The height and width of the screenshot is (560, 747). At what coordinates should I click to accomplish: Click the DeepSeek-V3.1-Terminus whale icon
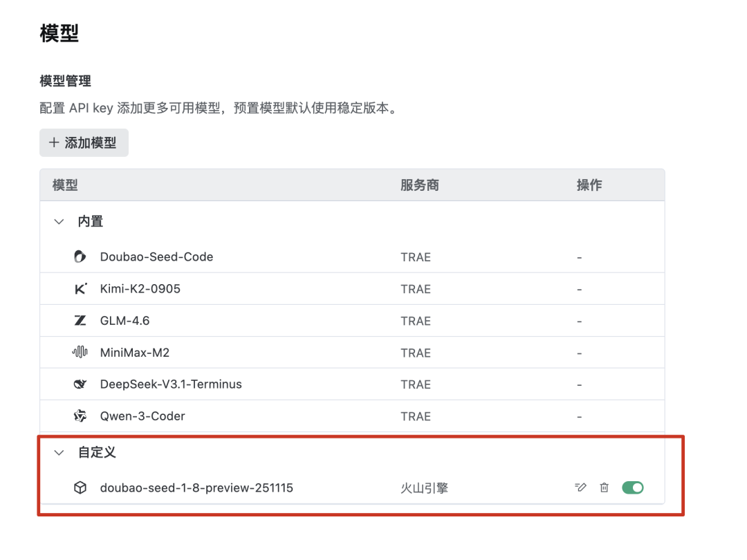80,384
